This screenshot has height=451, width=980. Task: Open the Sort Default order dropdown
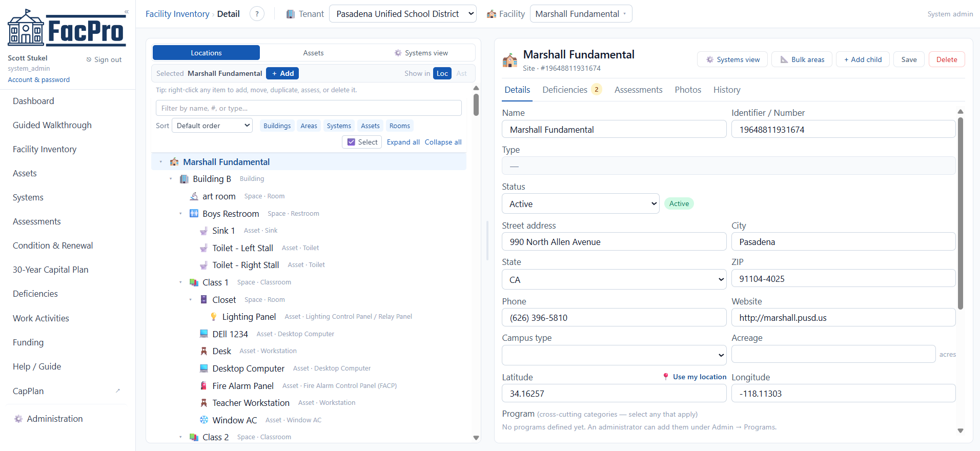tap(212, 126)
